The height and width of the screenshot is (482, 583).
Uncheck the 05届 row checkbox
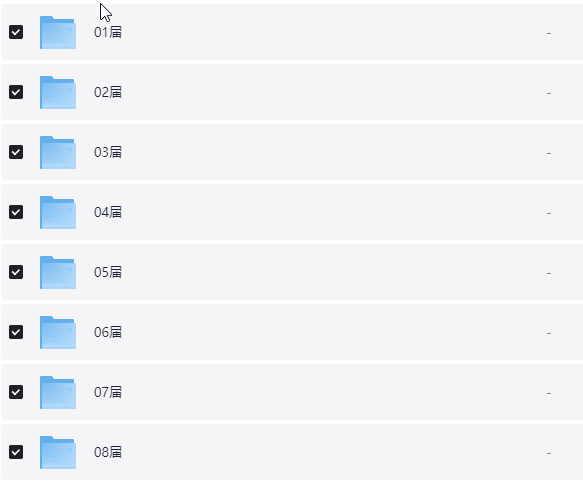click(16, 272)
